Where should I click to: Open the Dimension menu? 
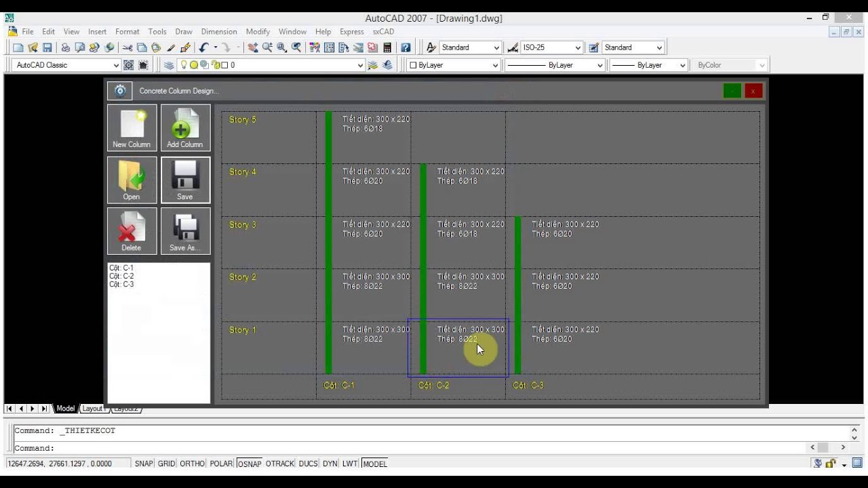[x=219, y=31]
